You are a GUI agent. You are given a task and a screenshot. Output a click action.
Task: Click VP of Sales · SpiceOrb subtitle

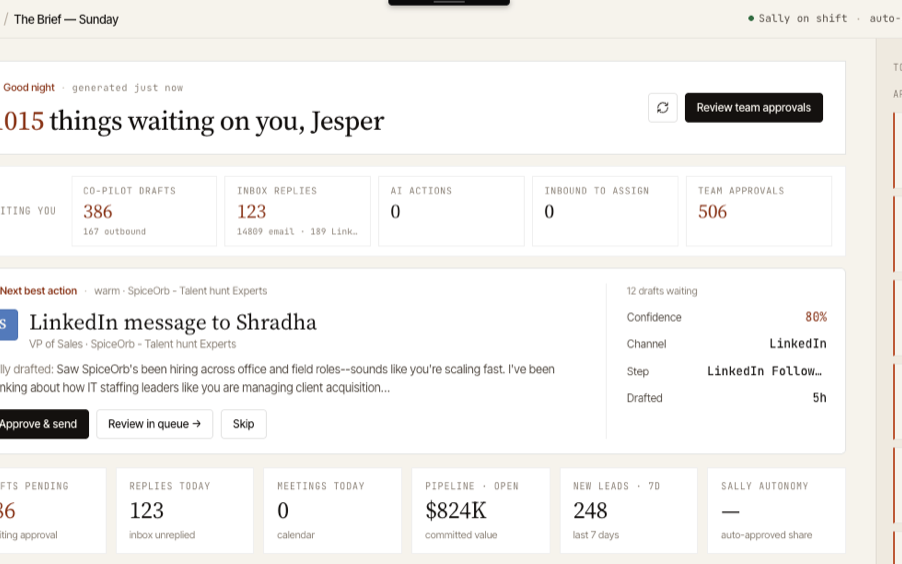(x=133, y=344)
